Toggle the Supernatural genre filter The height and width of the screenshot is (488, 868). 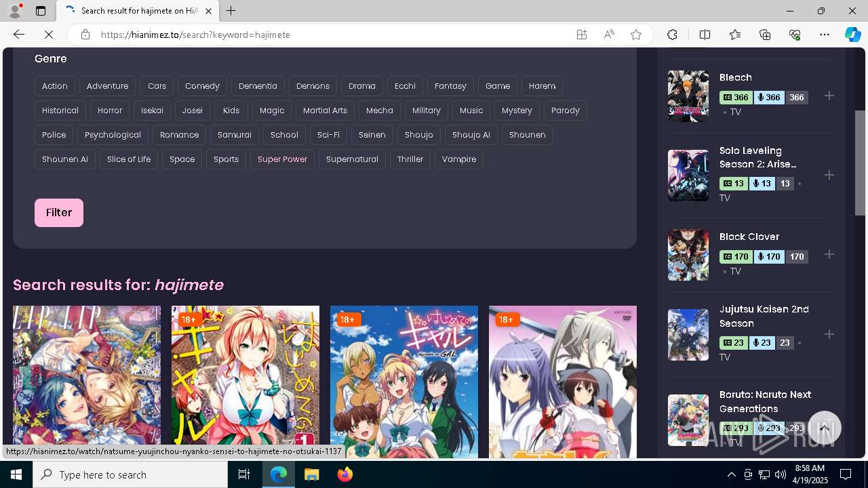(x=352, y=159)
